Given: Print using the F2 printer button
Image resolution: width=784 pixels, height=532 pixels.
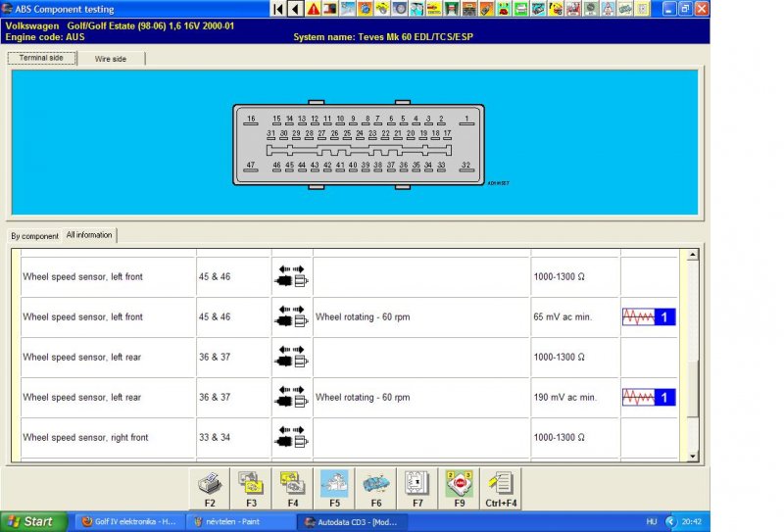Looking at the screenshot, I should [210, 489].
